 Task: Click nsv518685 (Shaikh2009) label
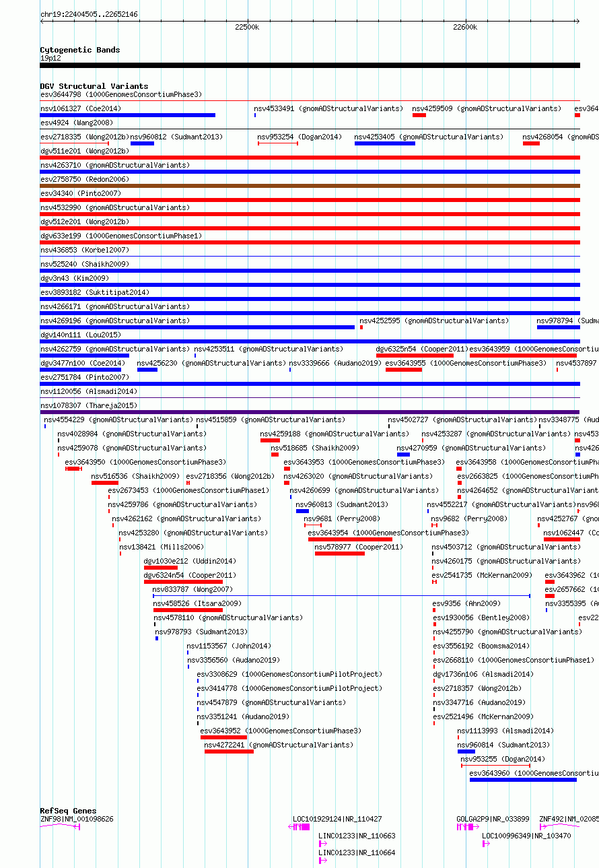pyautogui.click(x=315, y=448)
